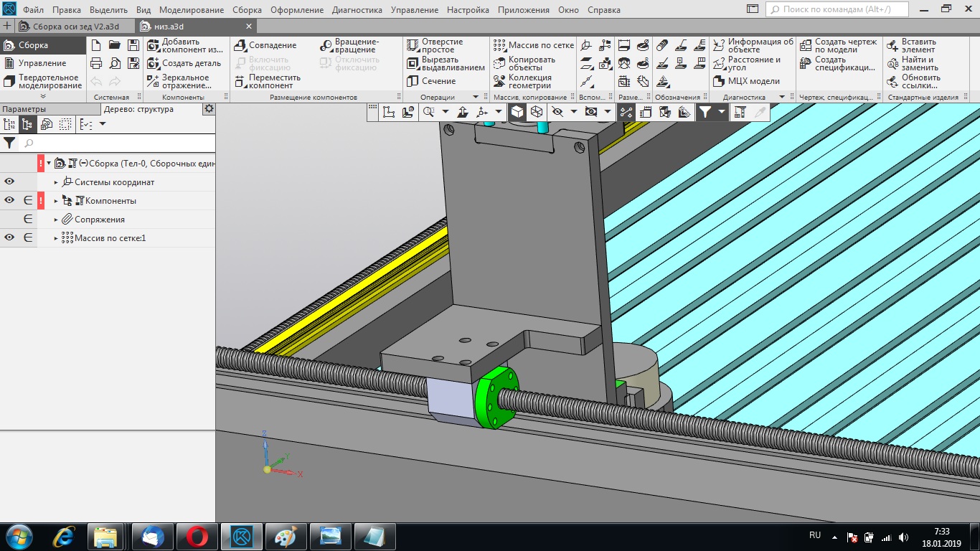The width and height of the screenshot is (980, 551).
Task: Click the Save document icon
Action: (x=132, y=45)
